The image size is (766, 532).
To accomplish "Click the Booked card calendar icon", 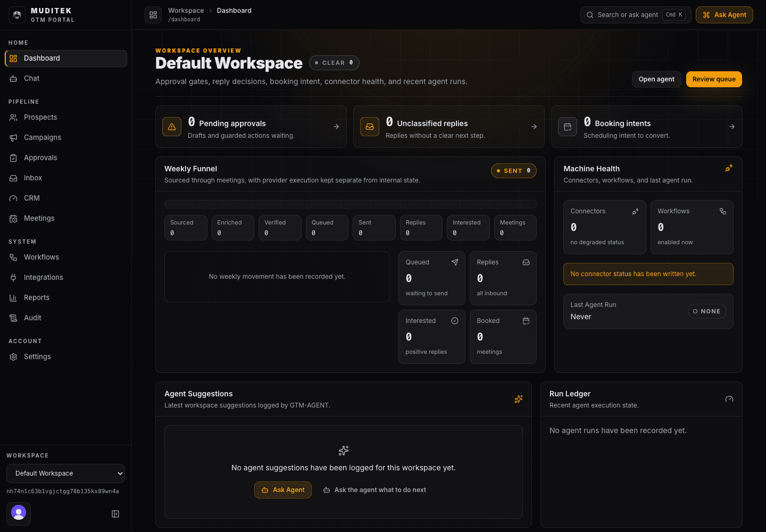I will point(526,321).
